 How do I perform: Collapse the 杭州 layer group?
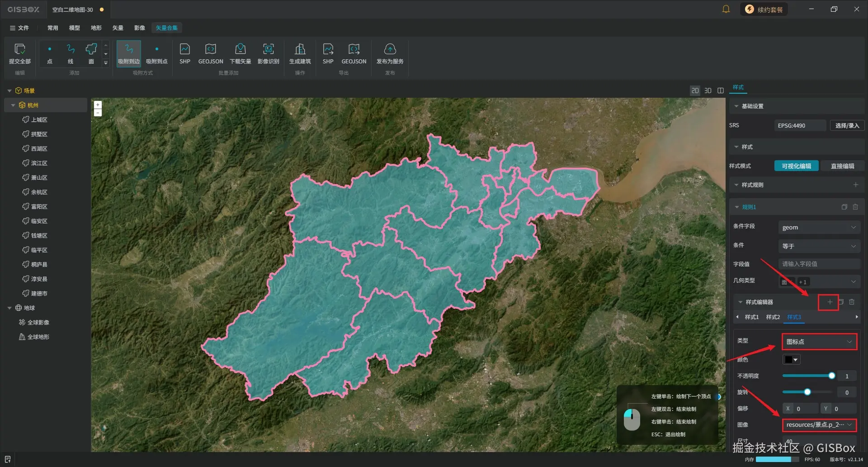pyautogui.click(x=13, y=105)
